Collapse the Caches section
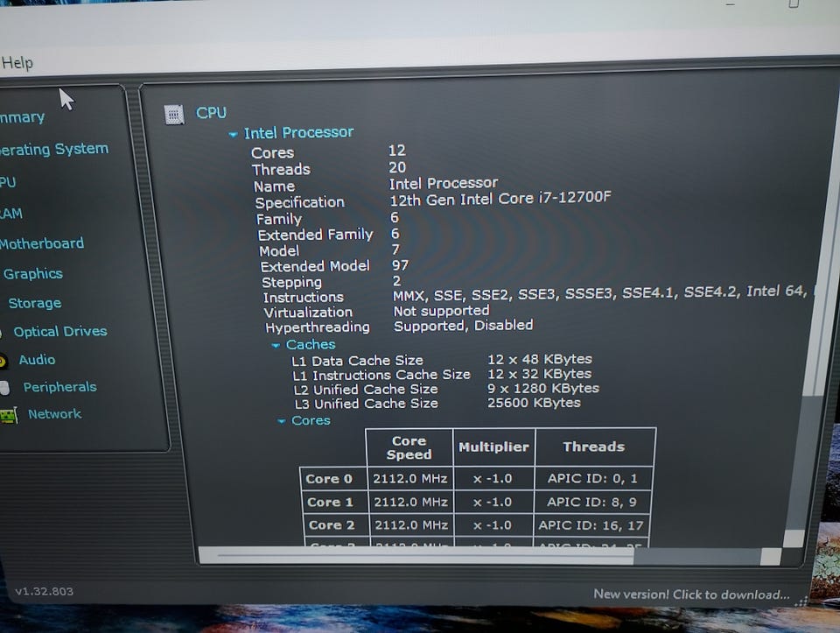This screenshot has width=840, height=633. 276,346
